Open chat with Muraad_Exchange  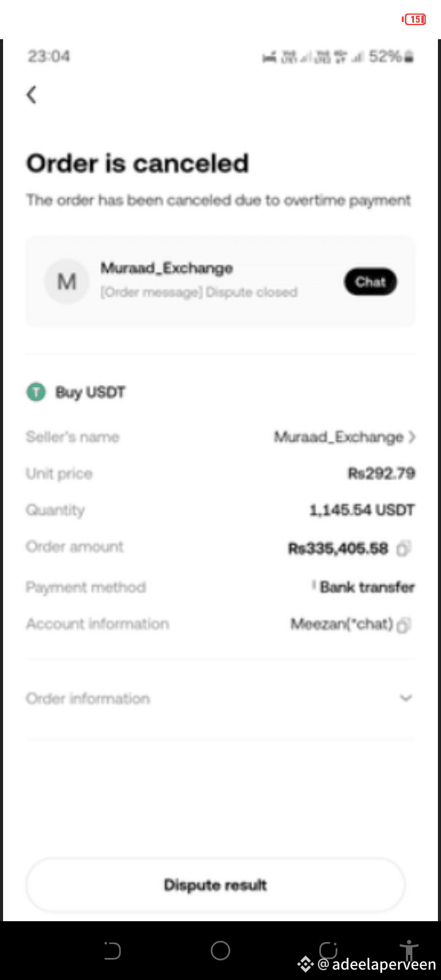[371, 282]
